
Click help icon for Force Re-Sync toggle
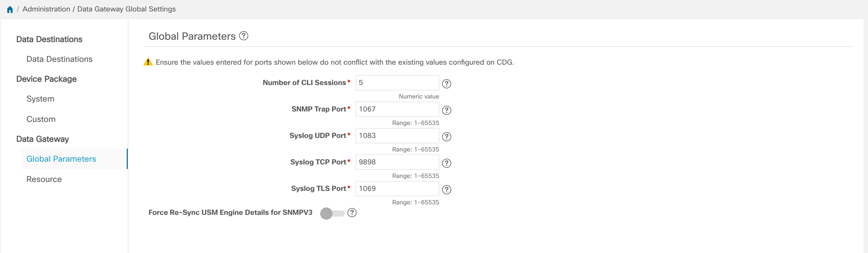(352, 213)
